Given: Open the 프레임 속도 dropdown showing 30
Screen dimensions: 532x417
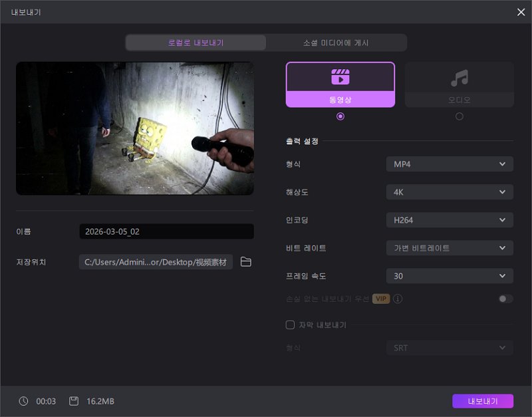Looking at the screenshot, I should [450, 275].
